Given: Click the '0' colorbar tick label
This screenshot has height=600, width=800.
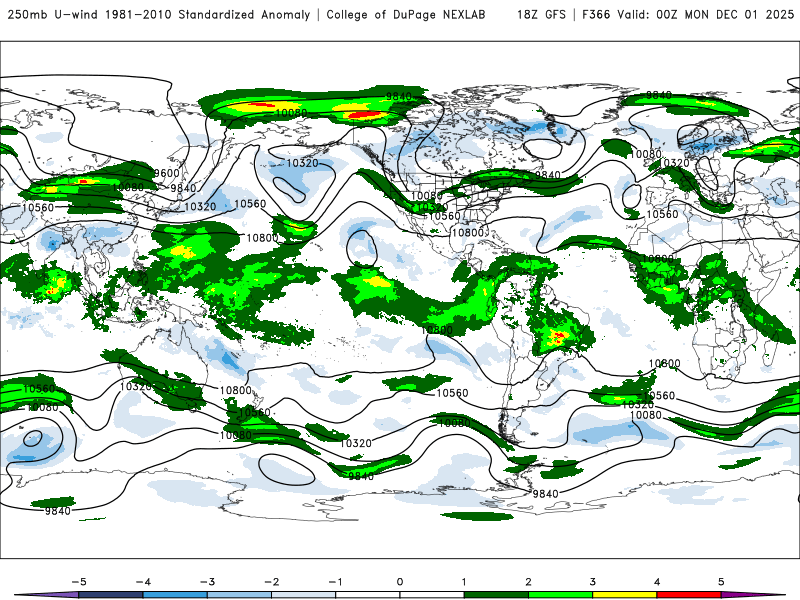Looking at the screenshot, I should coord(399,582).
